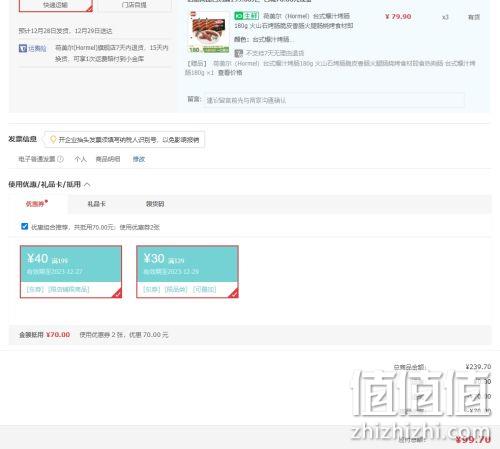Click the lightbulb icon in invoice tip
This screenshot has height=449, width=500.
click(x=53, y=139)
